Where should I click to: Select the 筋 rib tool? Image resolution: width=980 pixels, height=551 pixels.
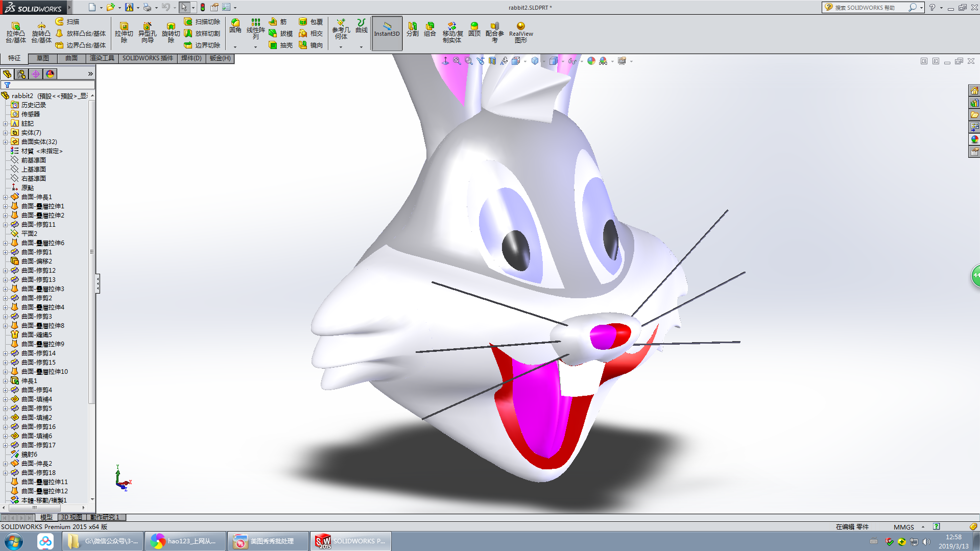click(x=278, y=21)
